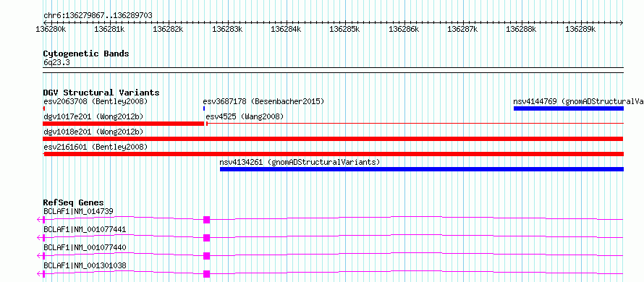Image resolution: width=644 pixels, height=282 pixels.
Task: Select the blue nsv4144769 variant bar
Action: click(569, 108)
